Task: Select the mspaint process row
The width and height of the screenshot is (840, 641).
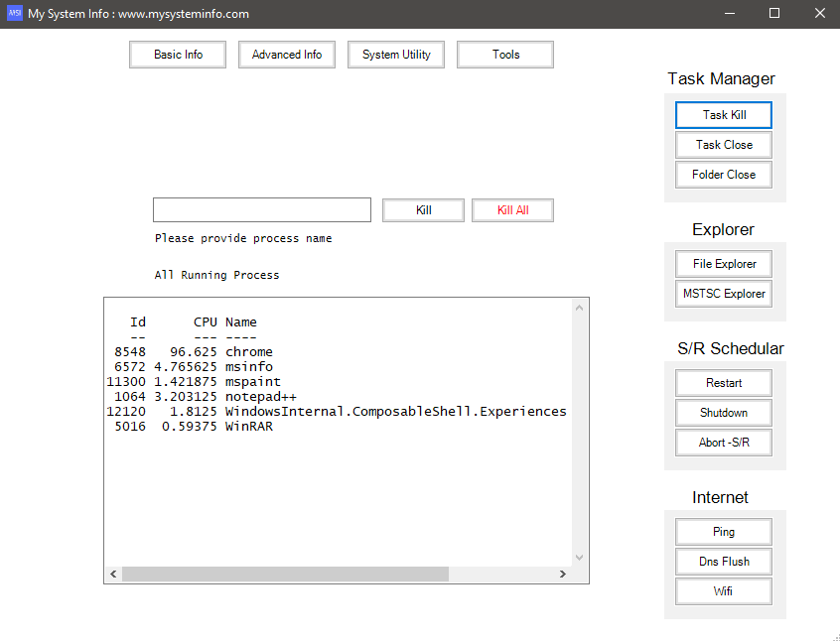Action: tap(194, 382)
